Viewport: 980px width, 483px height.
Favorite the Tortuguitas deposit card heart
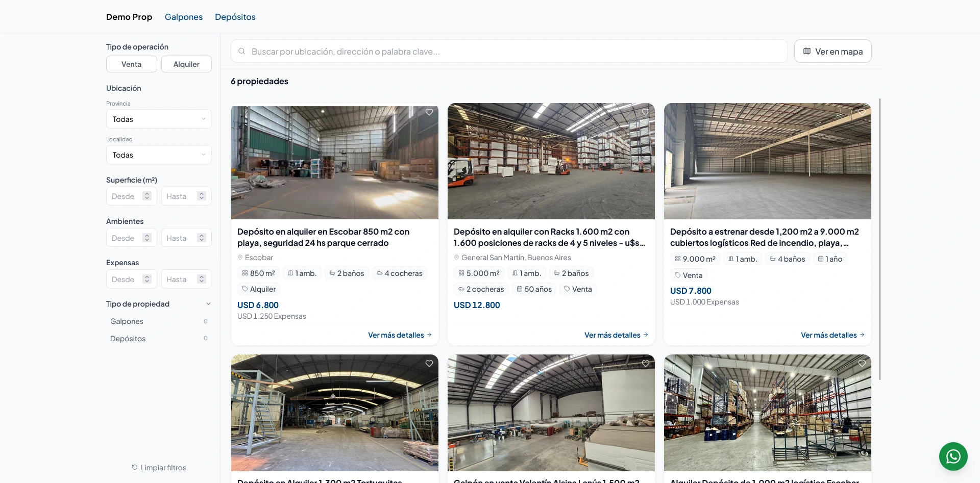pyautogui.click(x=429, y=364)
